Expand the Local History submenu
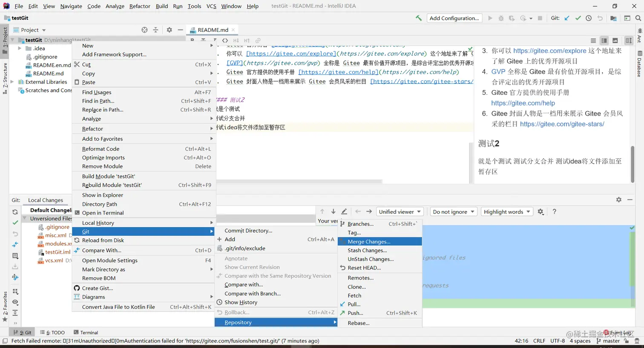 (x=144, y=222)
